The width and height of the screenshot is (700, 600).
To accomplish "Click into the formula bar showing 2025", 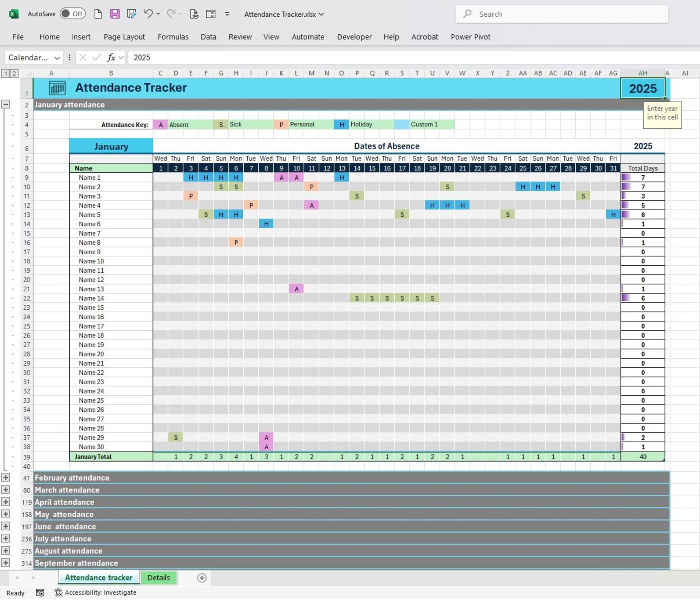I will [x=413, y=58].
